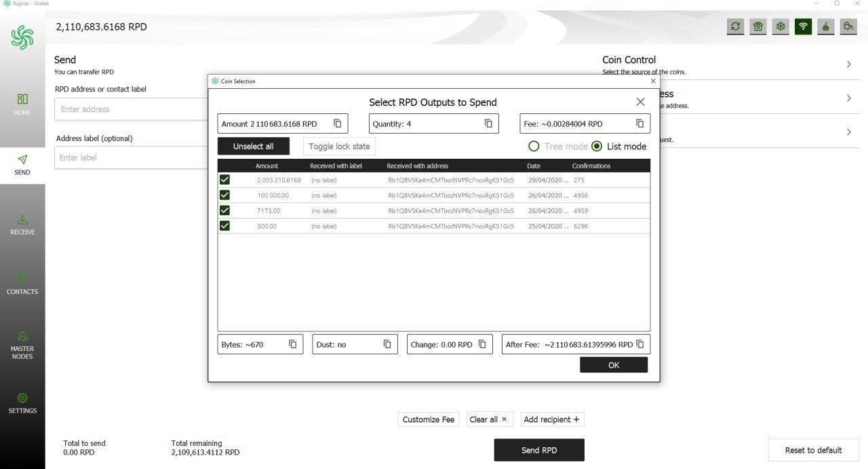Open the Master Nodes sidebar tab
Image resolution: width=868 pixels, height=469 pixels.
pyautogui.click(x=22, y=345)
